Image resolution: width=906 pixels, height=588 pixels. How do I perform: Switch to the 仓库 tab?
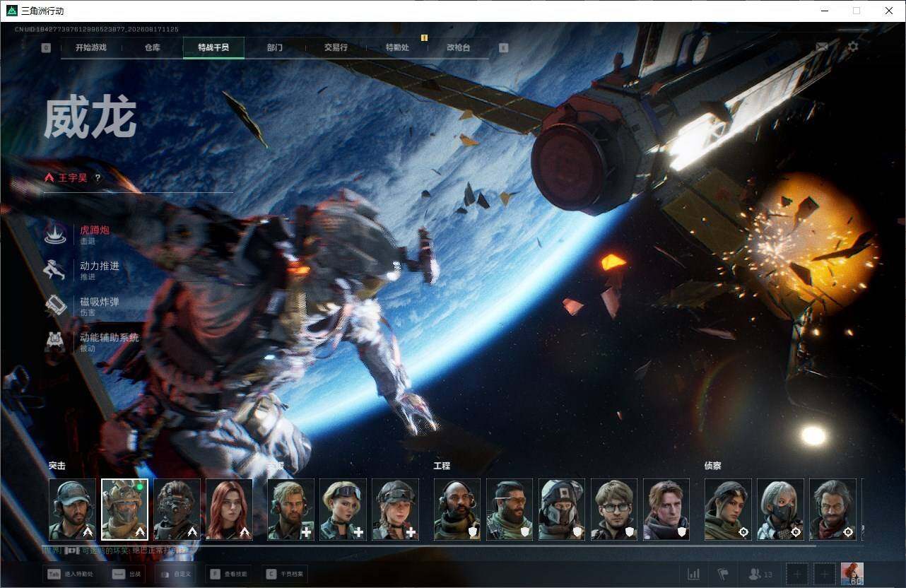click(x=152, y=48)
